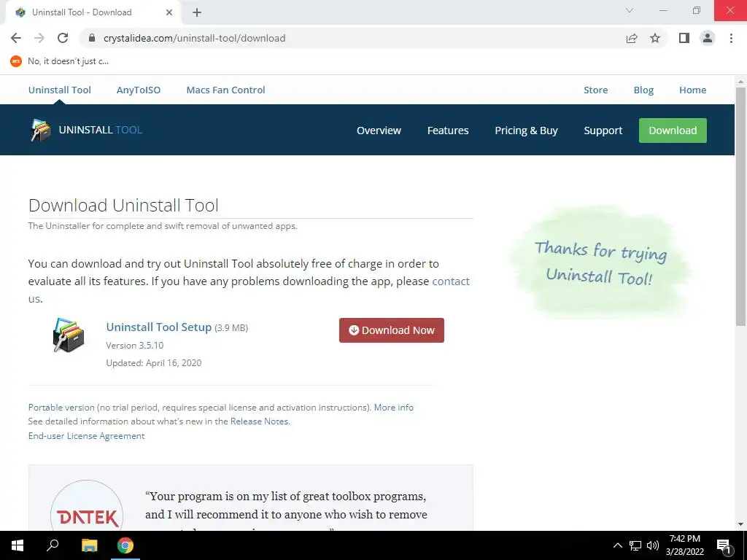Open the network status tray icon

click(635, 545)
